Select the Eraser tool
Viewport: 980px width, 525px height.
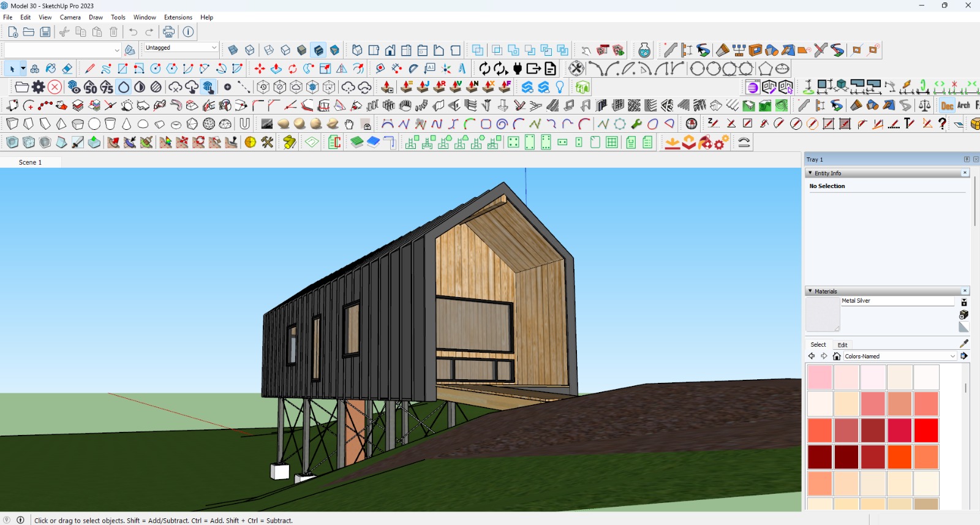67,69
